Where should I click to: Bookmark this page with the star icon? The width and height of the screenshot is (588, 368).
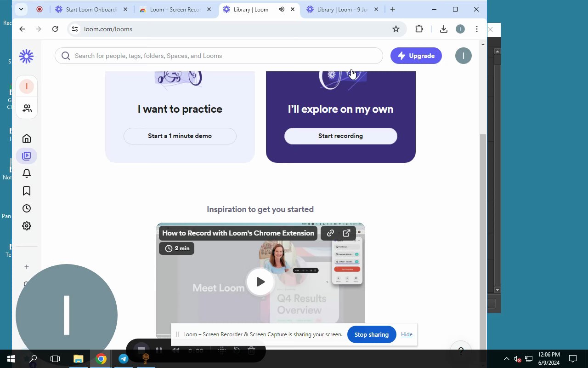[x=396, y=29]
